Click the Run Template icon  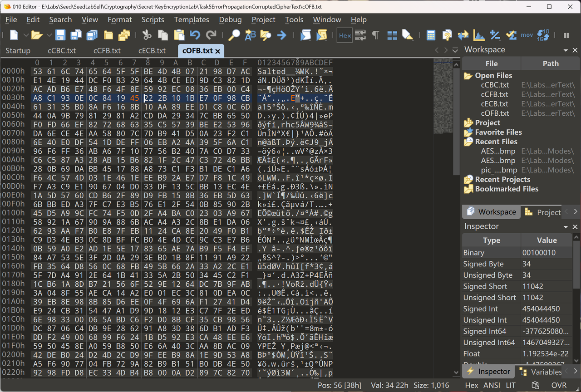[x=321, y=35]
